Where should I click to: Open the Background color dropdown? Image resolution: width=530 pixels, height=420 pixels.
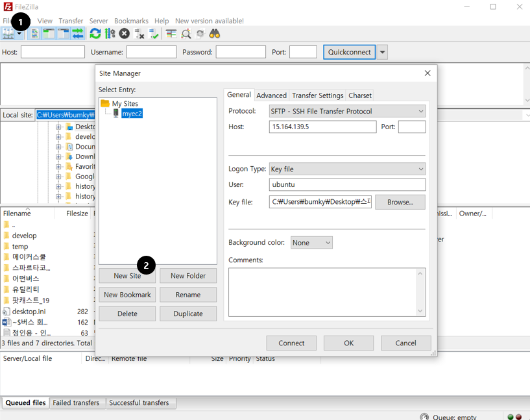[311, 243]
